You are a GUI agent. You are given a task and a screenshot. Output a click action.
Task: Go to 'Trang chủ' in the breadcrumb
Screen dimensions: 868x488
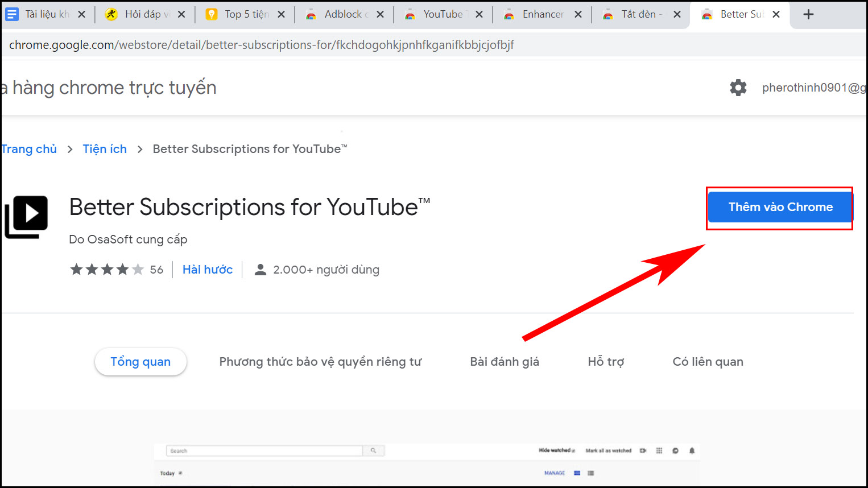pos(28,149)
